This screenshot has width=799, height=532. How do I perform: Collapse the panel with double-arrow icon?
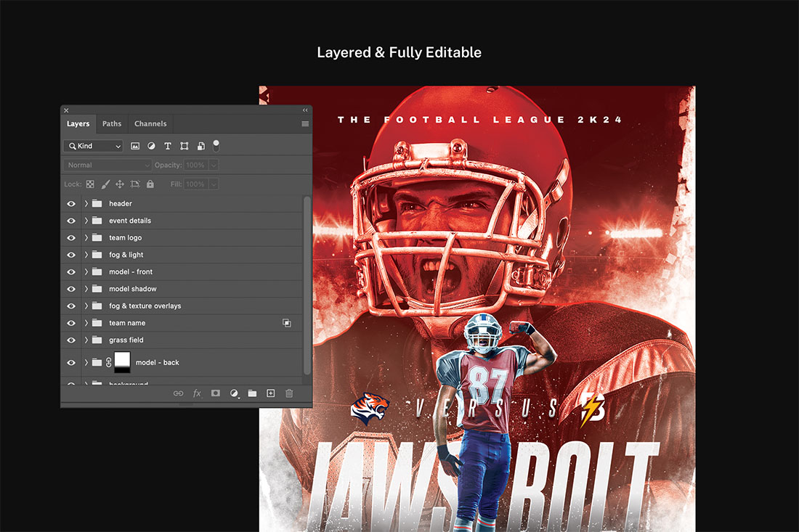[305, 110]
